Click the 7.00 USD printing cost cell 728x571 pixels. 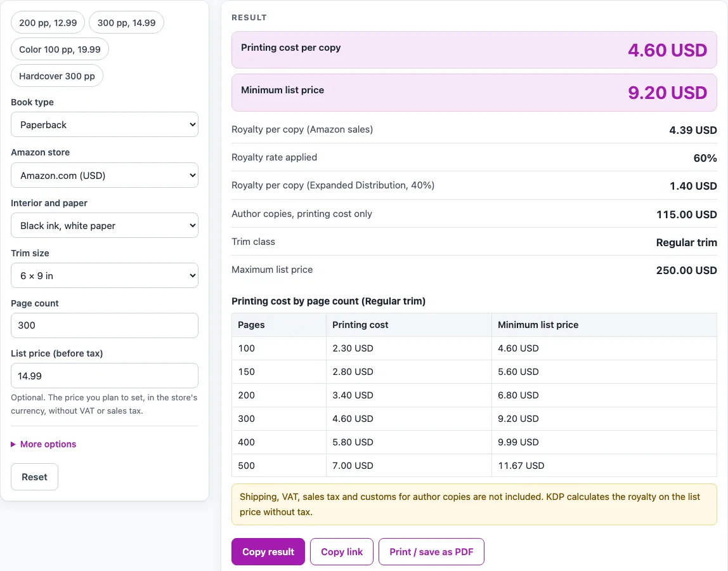[x=409, y=466]
